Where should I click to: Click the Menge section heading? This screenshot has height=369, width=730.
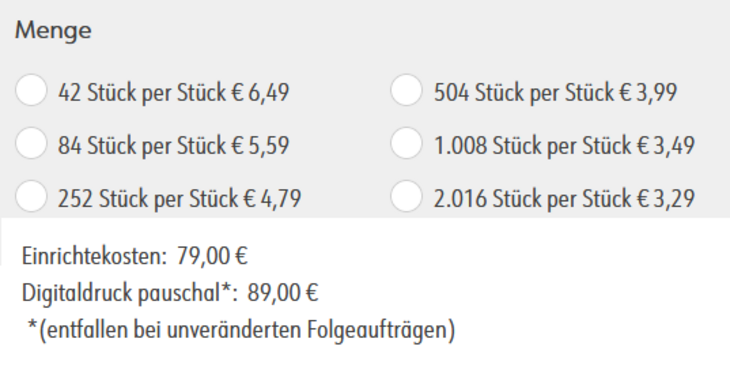[x=53, y=31]
